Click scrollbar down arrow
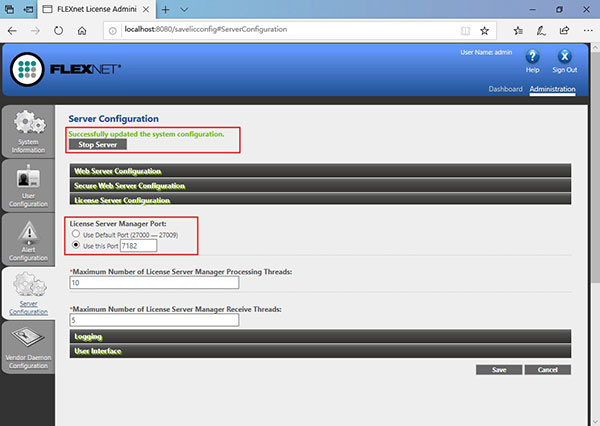Image resolution: width=600 pixels, height=426 pixels. point(595,421)
